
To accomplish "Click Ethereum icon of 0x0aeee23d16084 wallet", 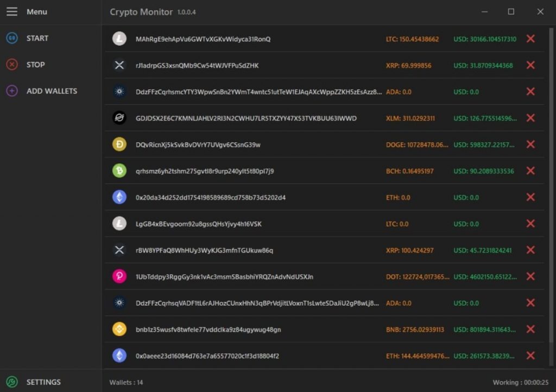I will pos(119,356).
